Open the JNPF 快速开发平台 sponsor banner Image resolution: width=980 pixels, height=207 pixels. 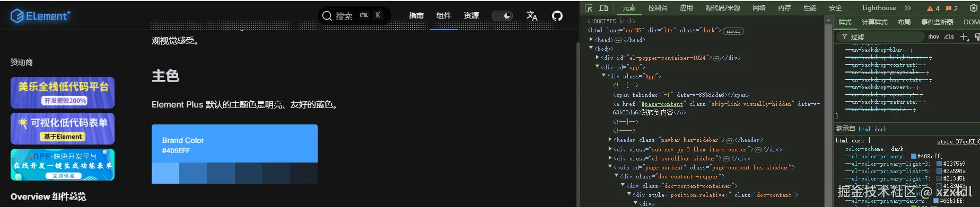click(x=63, y=165)
